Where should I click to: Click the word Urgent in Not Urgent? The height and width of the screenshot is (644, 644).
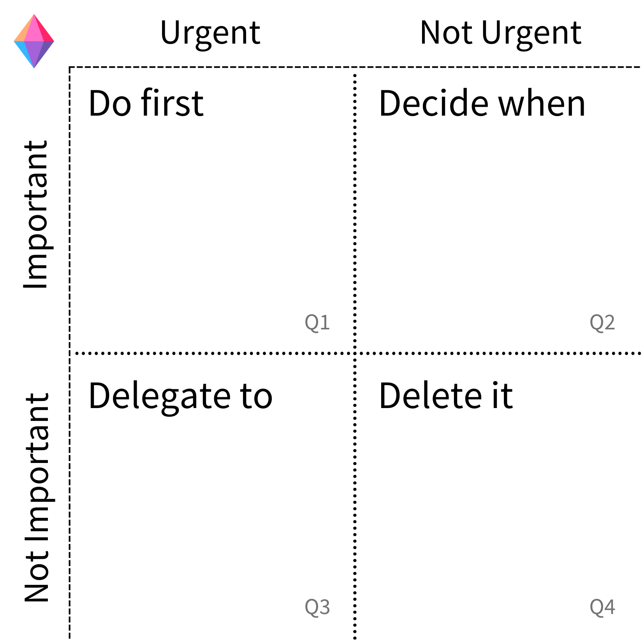531,34
